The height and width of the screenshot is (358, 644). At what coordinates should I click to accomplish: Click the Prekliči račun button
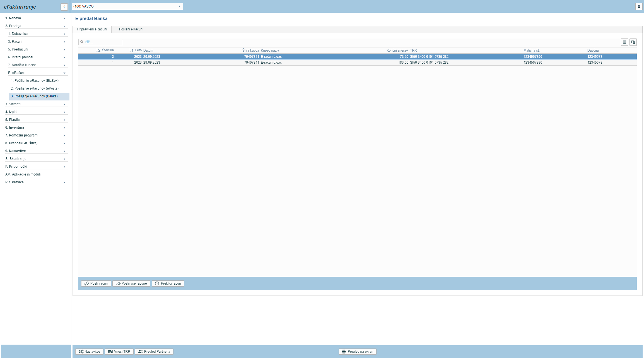coord(168,283)
